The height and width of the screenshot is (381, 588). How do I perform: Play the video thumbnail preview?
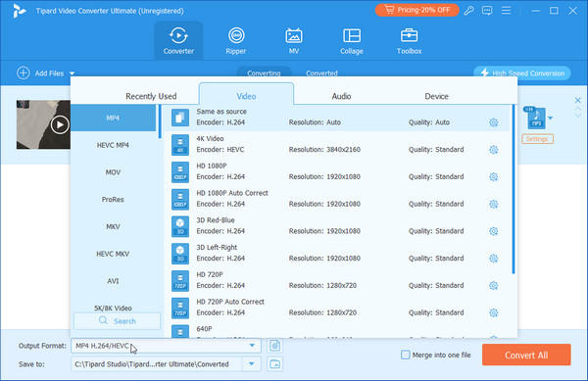60,124
